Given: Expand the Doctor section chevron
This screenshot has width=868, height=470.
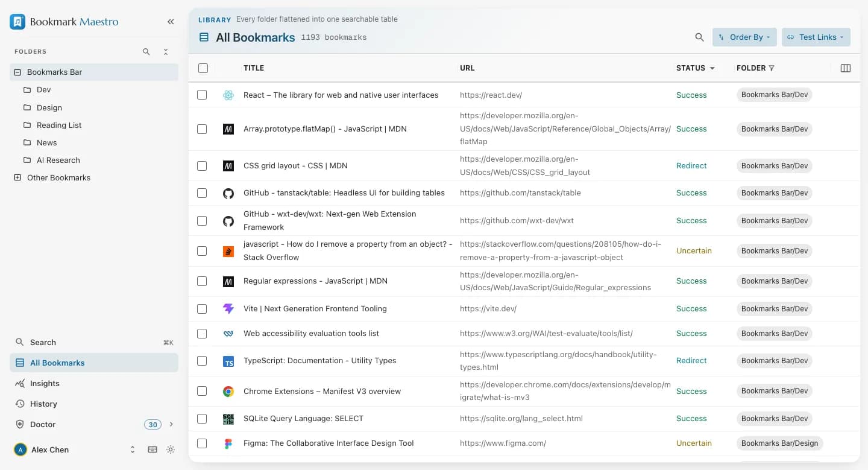Looking at the screenshot, I should (171, 425).
